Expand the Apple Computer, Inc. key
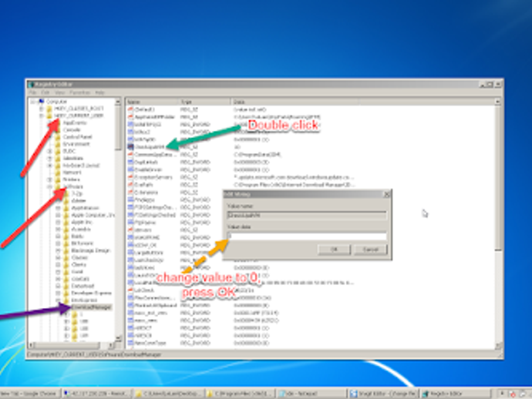Screen dimensions: 532x399 [58, 215]
